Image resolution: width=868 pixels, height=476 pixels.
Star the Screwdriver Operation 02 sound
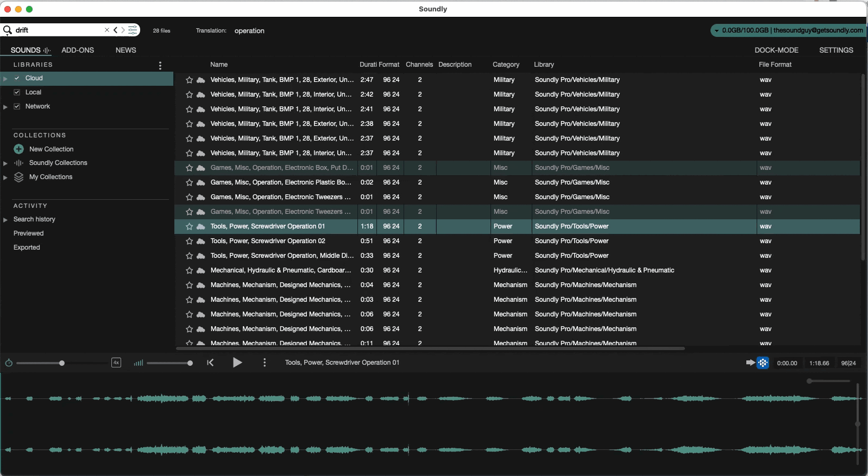pos(189,241)
